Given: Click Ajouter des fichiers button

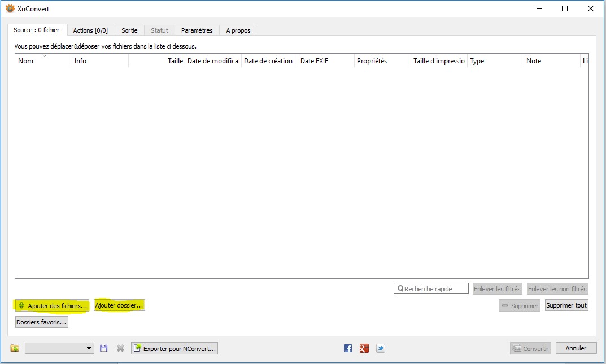Looking at the screenshot, I should [x=52, y=305].
